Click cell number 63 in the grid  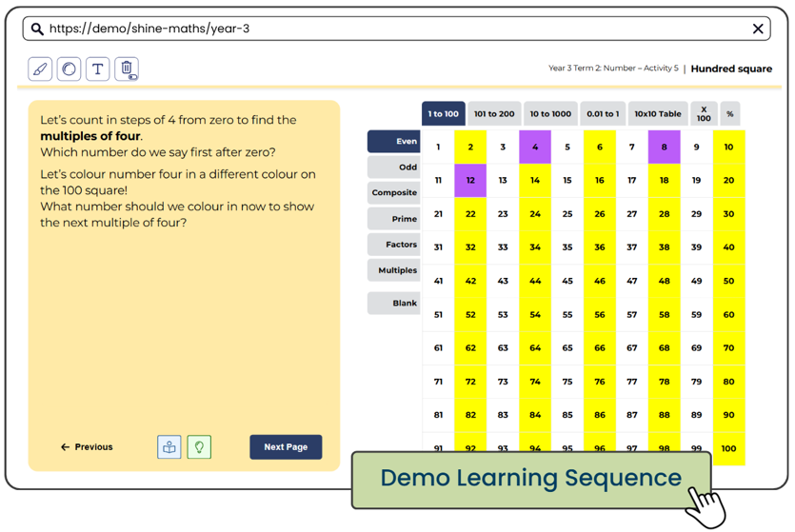click(x=503, y=348)
